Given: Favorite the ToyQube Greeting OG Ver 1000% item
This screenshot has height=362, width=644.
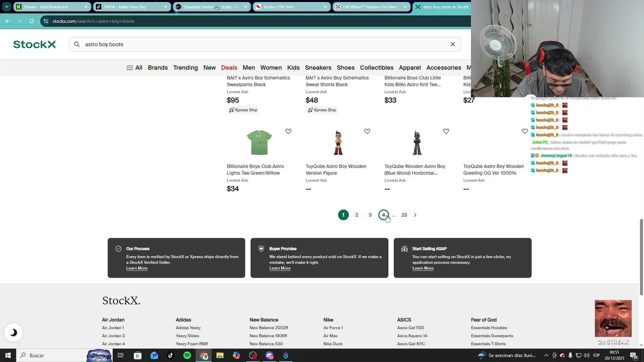Looking at the screenshot, I should click(525, 131).
